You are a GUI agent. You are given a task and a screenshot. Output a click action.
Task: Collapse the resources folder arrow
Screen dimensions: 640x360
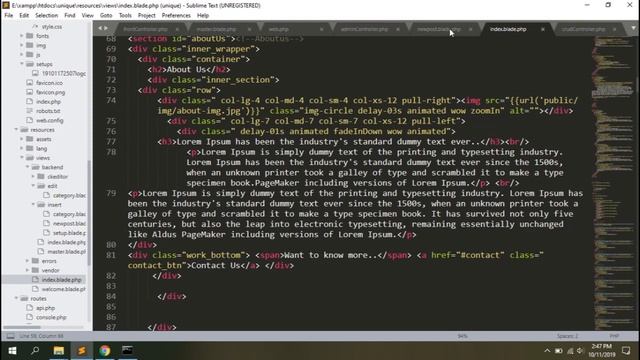tap(16, 130)
